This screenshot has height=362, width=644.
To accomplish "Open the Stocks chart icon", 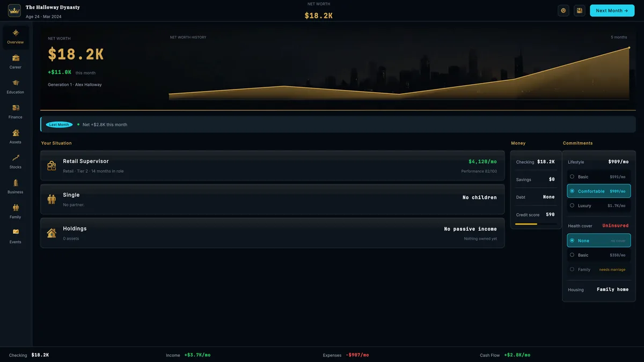I will 16,158.
